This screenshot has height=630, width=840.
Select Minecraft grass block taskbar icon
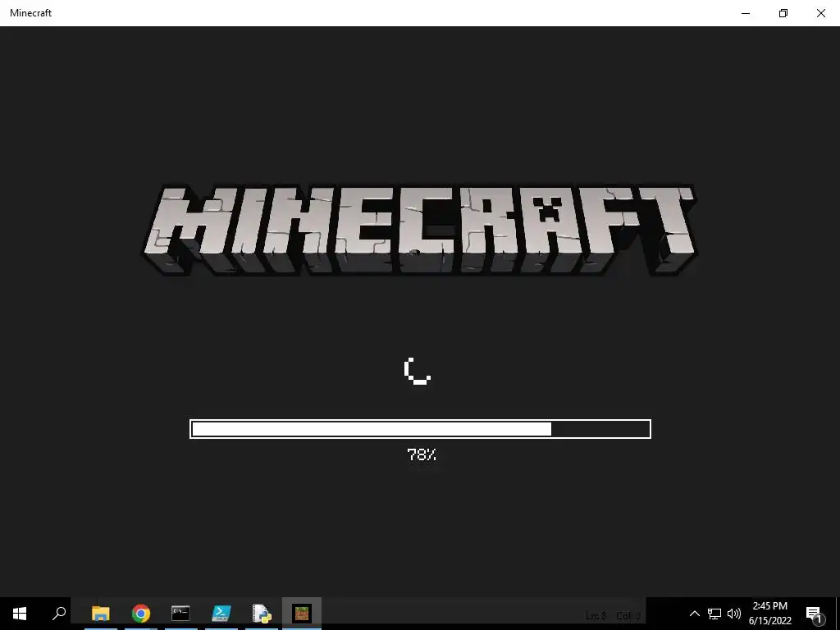(x=302, y=614)
